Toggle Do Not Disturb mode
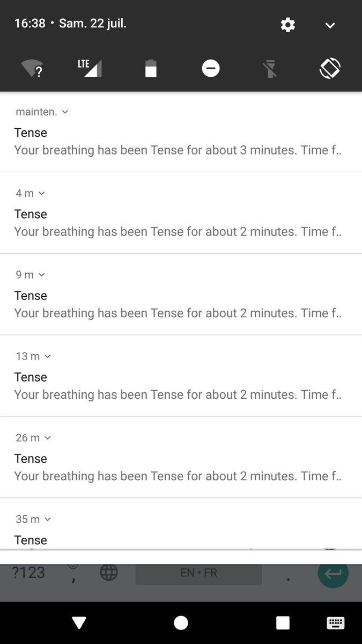Image resolution: width=362 pixels, height=644 pixels. pos(211,69)
